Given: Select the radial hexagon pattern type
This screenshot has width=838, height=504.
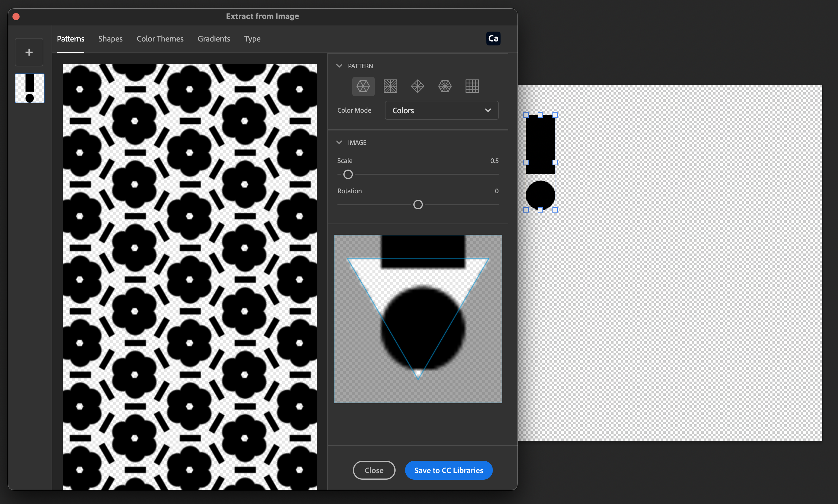Looking at the screenshot, I should pos(445,86).
